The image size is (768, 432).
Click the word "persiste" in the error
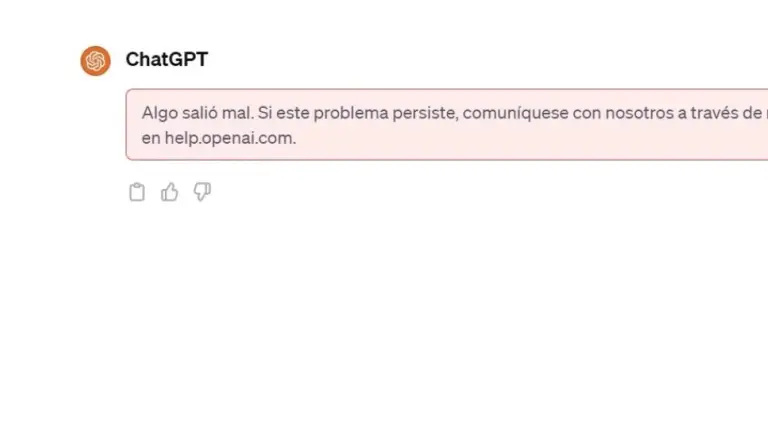click(424, 113)
